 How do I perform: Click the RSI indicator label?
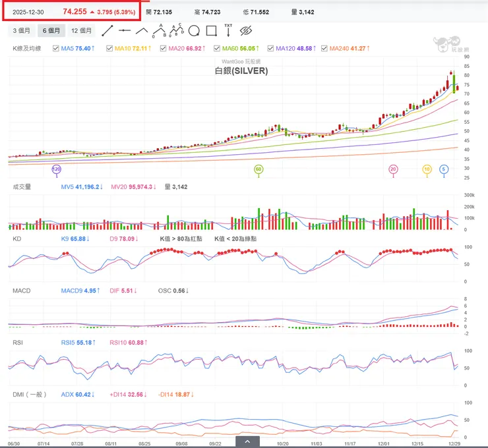click(x=18, y=343)
